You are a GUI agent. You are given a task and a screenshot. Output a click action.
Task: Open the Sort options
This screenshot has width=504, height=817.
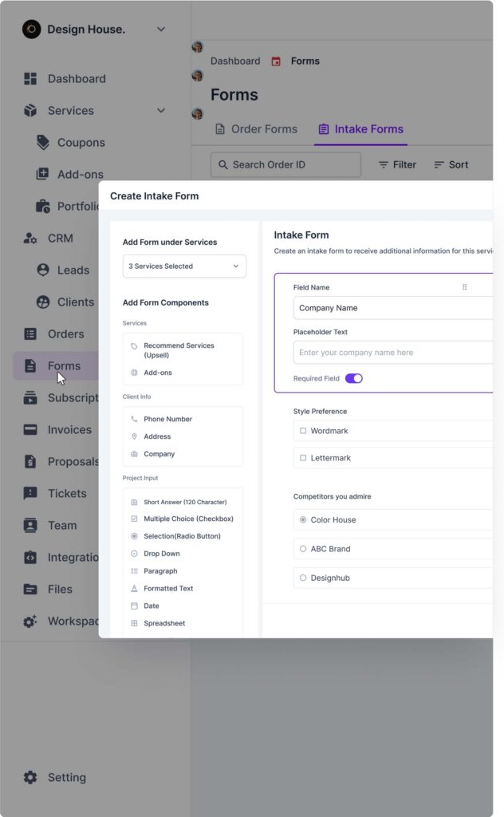(x=451, y=164)
